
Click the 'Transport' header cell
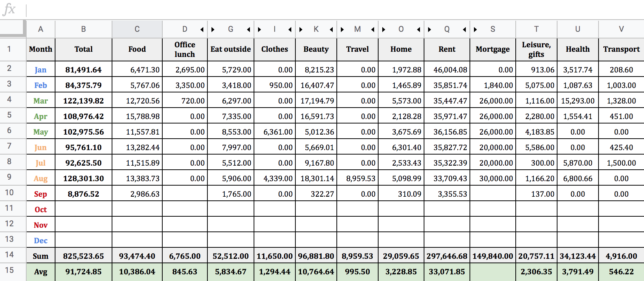[621, 50]
